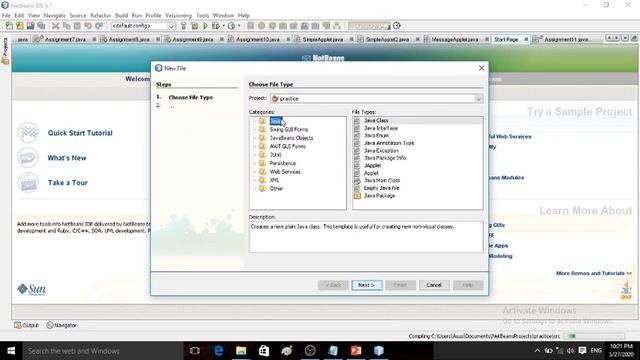Select the Web Services category
Image resolution: width=640 pixels, height=360 pixels.
(285, 172)
